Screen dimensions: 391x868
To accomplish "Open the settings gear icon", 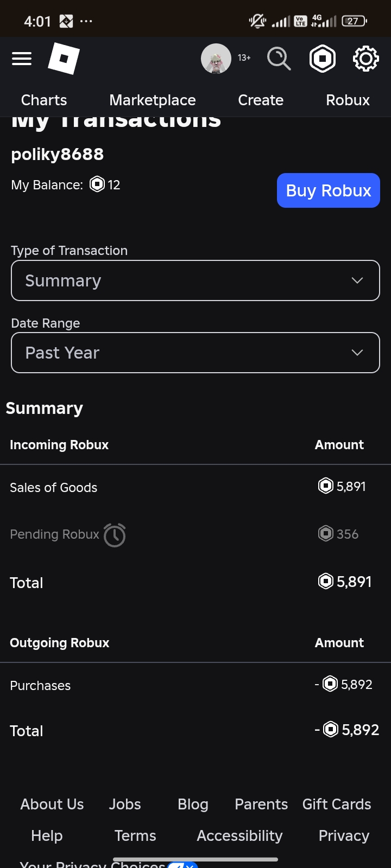I will coord(365,59).
